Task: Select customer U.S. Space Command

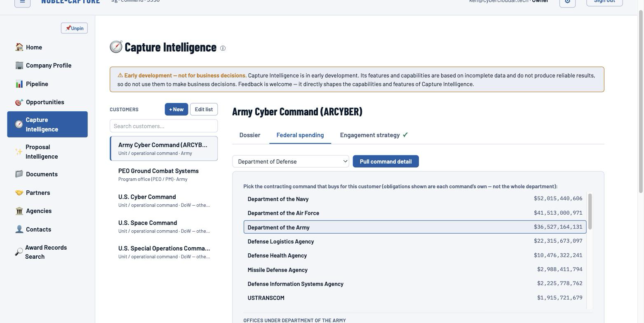Action: tap(164, 227)
